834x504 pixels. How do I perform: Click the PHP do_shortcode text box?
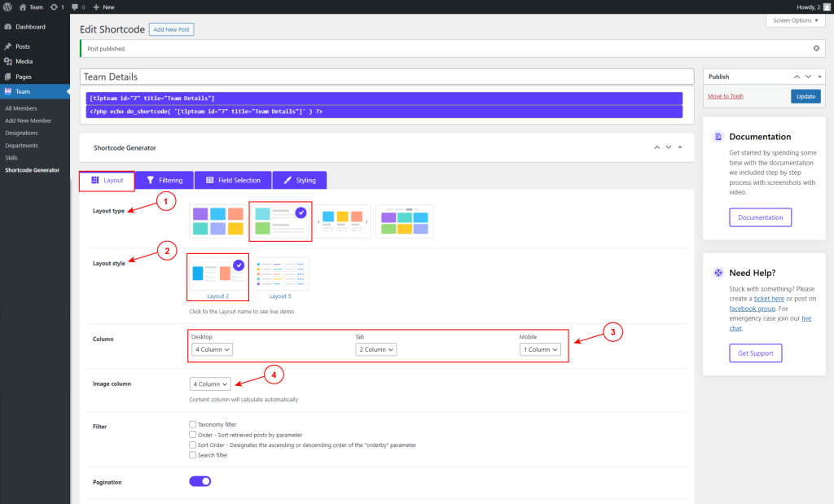[x=384, y=112]
